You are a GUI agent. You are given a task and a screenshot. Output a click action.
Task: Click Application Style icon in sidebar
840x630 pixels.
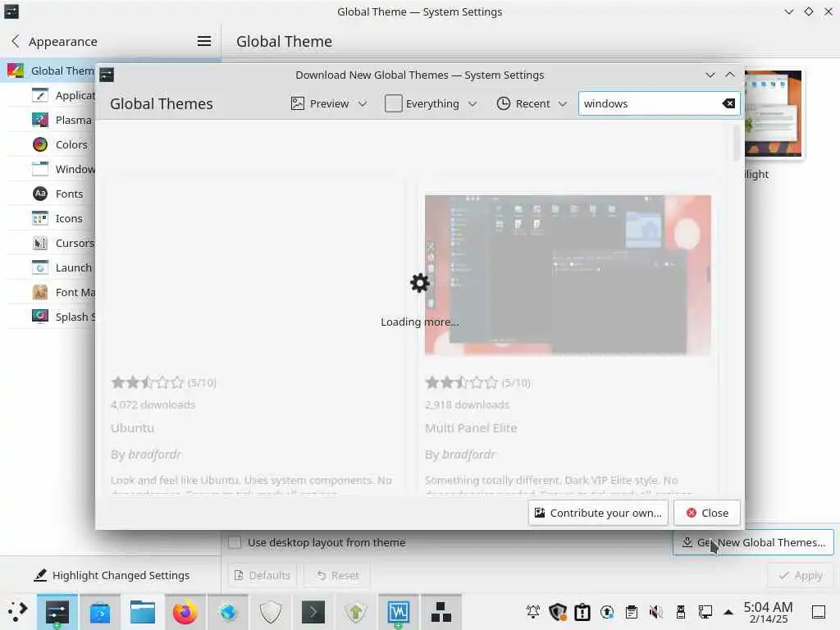(x=40, y=95)
